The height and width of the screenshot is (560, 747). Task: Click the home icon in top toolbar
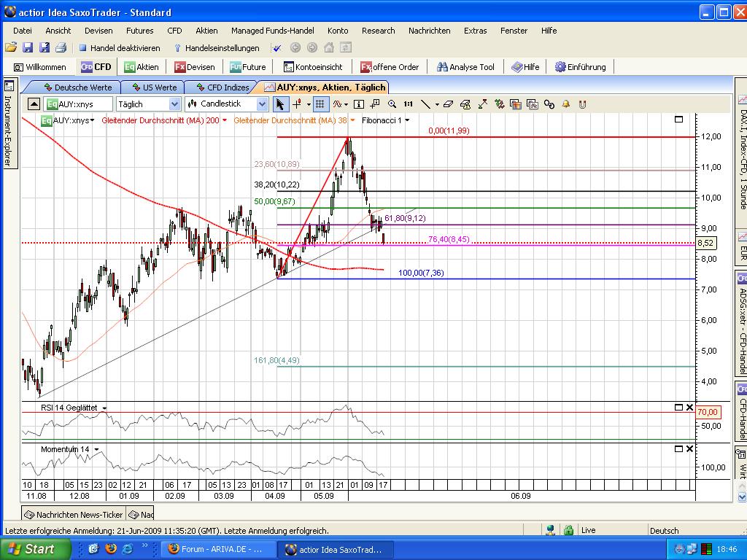coord(329,48)
